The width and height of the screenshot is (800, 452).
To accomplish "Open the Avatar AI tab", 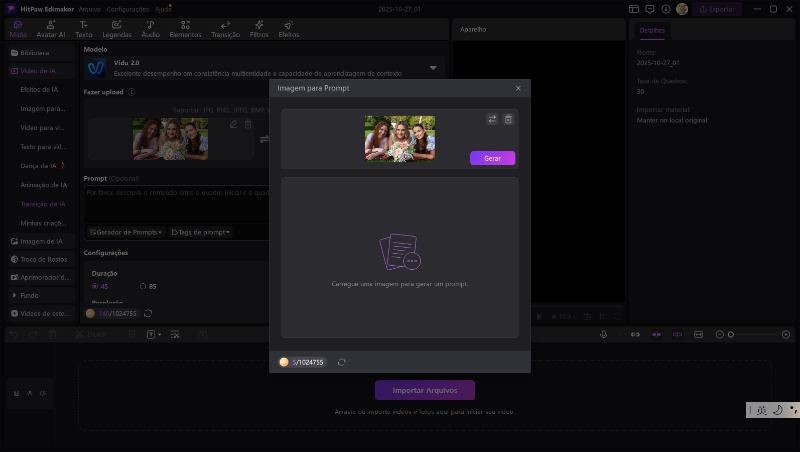I will click(51, 28).
